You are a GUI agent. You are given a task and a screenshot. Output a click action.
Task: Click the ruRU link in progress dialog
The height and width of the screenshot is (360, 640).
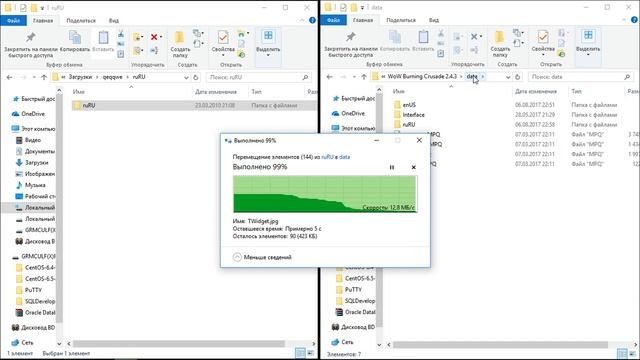[327, 157]
